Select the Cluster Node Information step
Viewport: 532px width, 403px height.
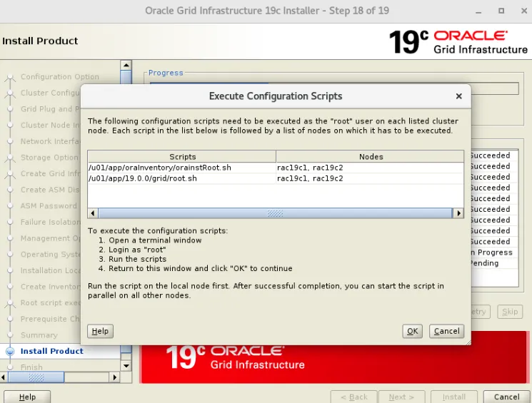coord(50,125)
